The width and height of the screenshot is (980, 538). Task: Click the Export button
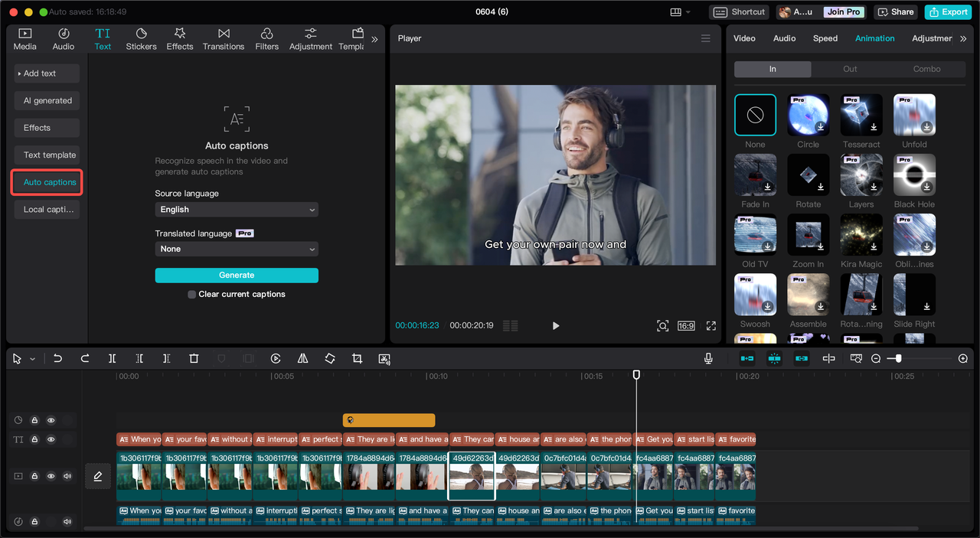click(x=948, y=11)
